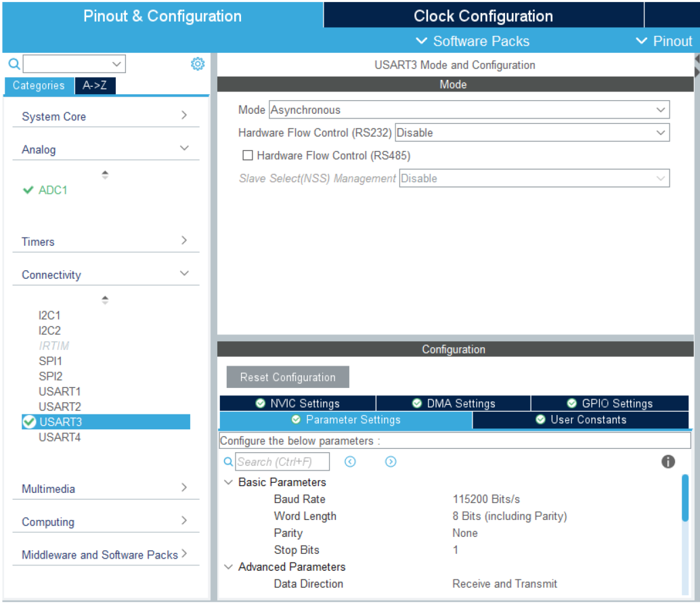Enable Hardware Flow Control (RS485) checkbox
Image resolution: width=700 pixels, height=610 pixels.
(248, 156)
